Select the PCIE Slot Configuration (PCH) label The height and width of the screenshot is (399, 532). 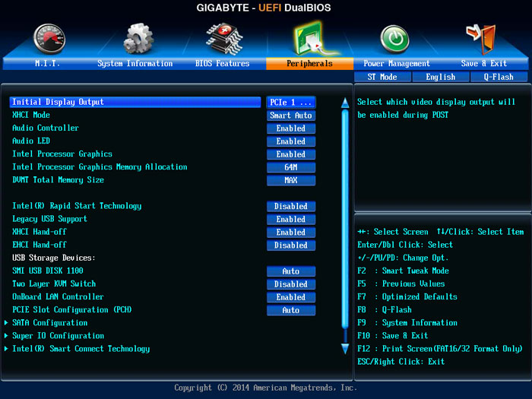click(72, 310)
